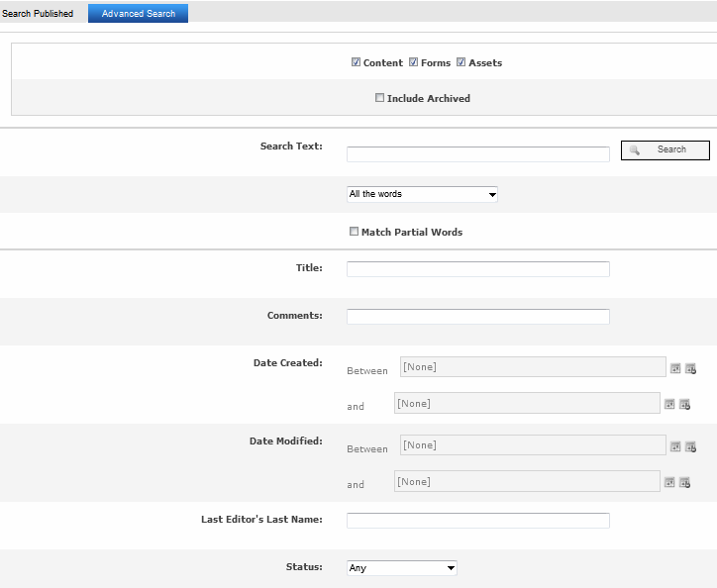Click the Date Modified 'and' [None] field

pos(527,481)
